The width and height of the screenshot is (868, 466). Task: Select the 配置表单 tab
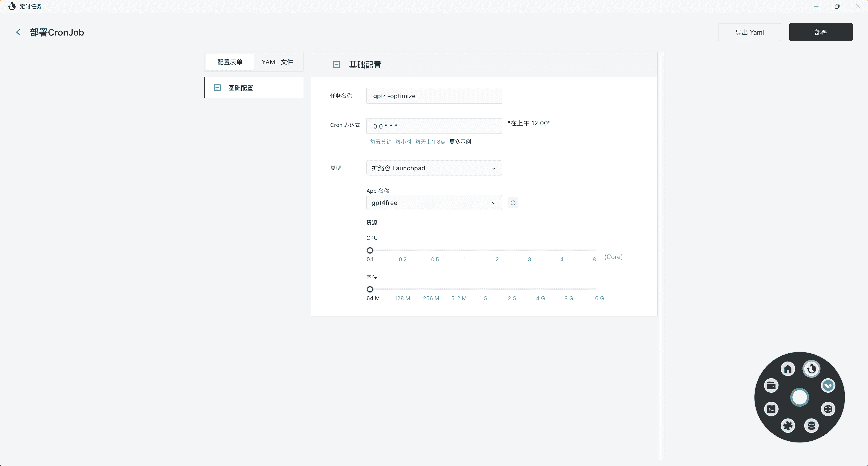(x=230, y=62)
